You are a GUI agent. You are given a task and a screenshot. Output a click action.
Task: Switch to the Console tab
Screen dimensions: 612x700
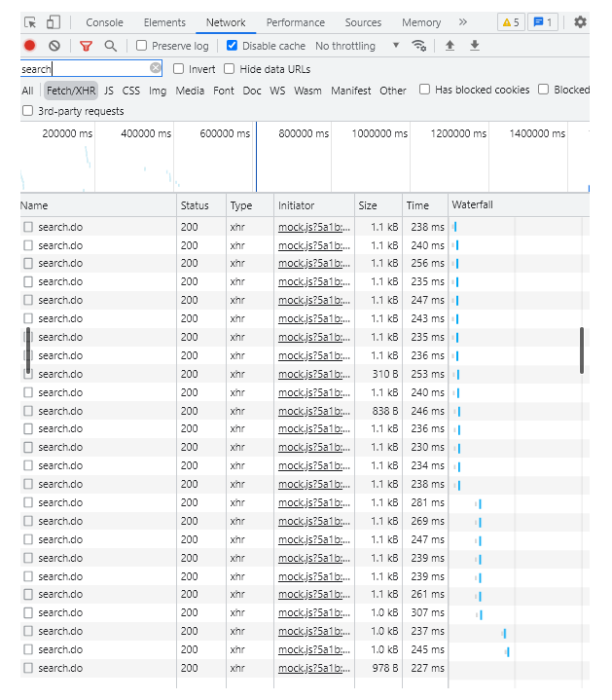(x=104, y=22)
